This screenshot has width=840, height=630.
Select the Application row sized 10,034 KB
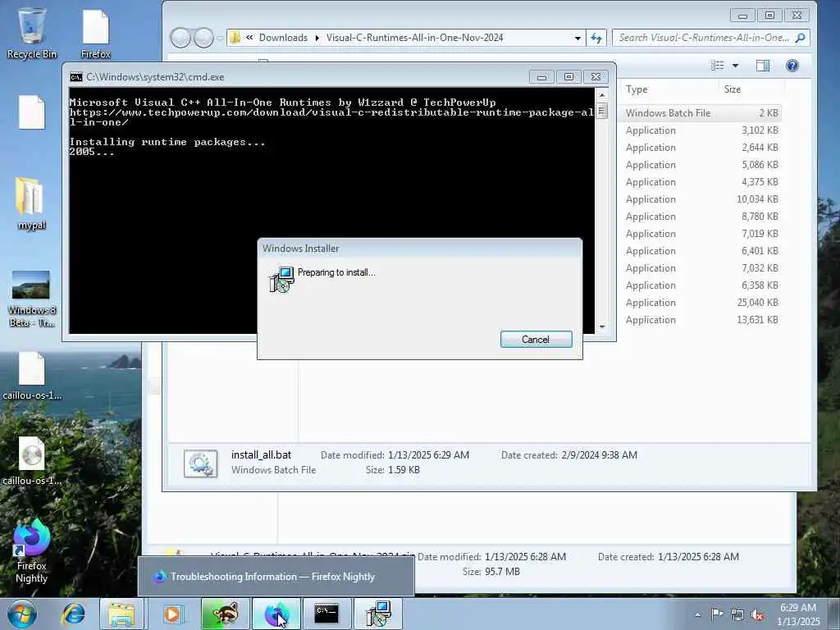point(701,199)
